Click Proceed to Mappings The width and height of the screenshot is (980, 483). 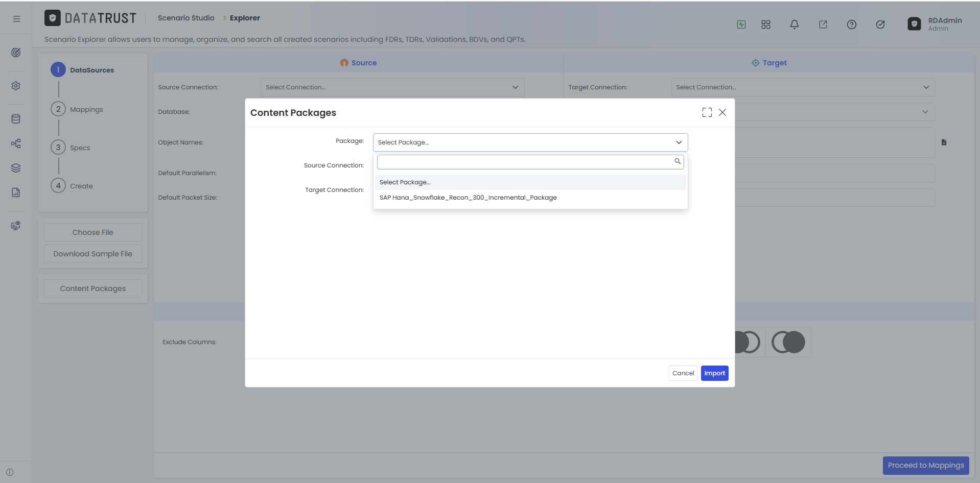click(x=926, y=465)
